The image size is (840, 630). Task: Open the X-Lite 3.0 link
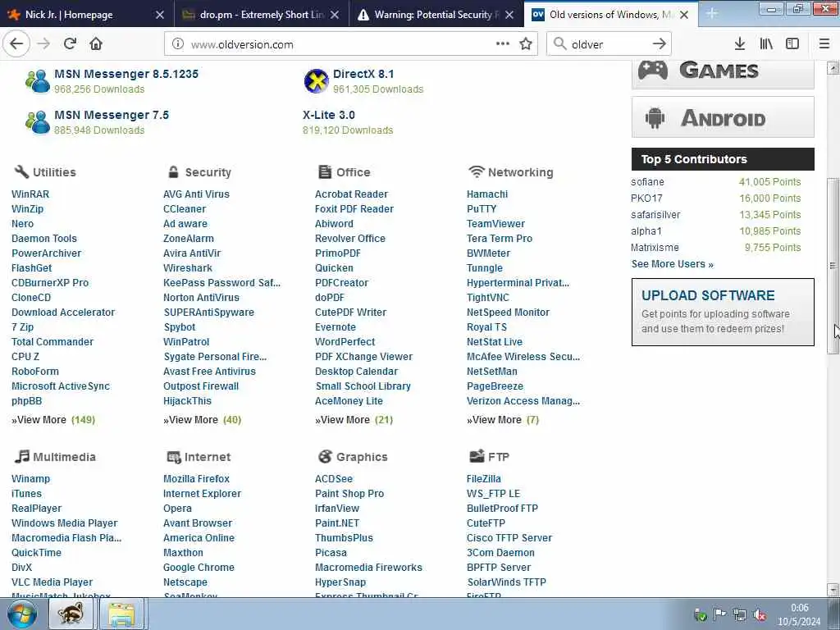coord(328,115)
